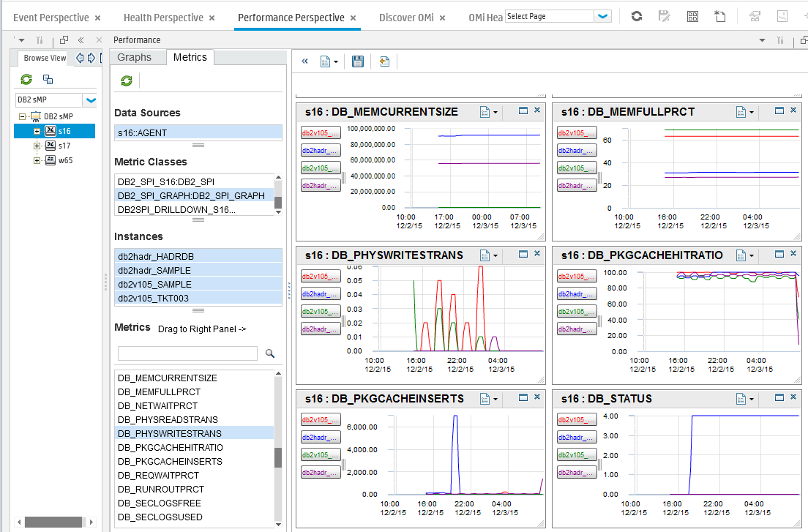Toggle red db2v105 legend in DB_PHYSWRITESTRANS graph

pos(321,275)
